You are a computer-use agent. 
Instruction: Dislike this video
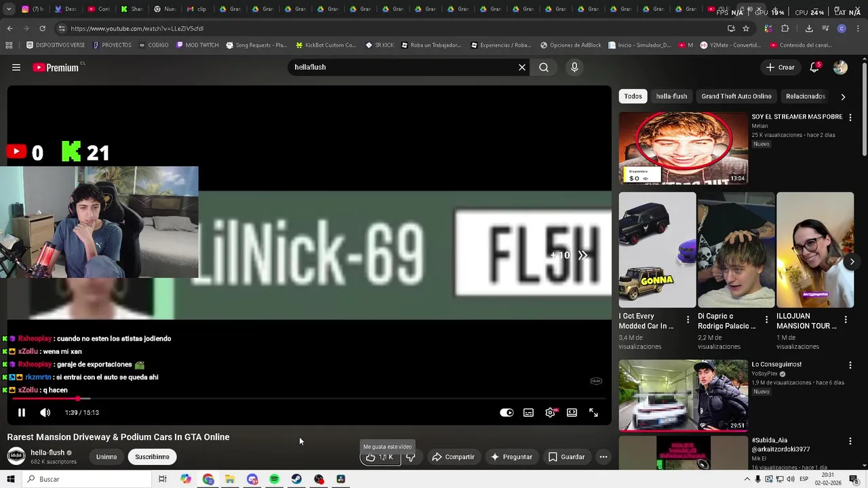tap(410, 457)
